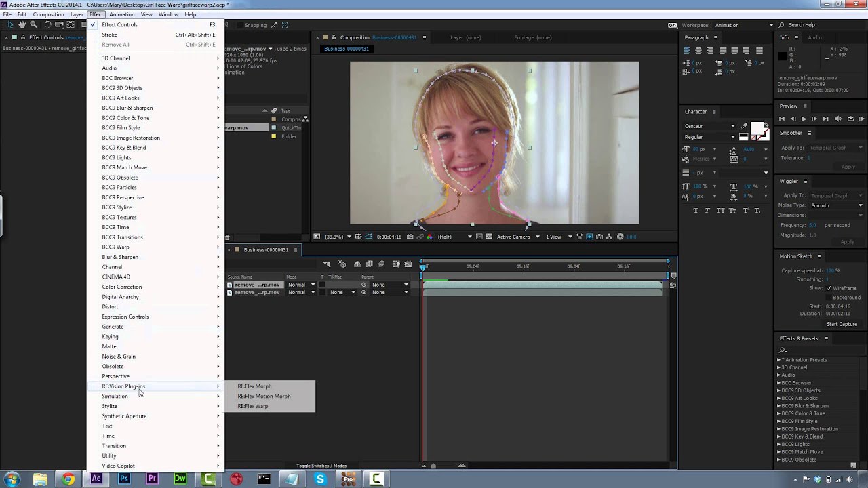Open Premiere Pro from the taskbar
Image resolution: width=868 pixels, height=488 pixels.
tap(152, 479)
